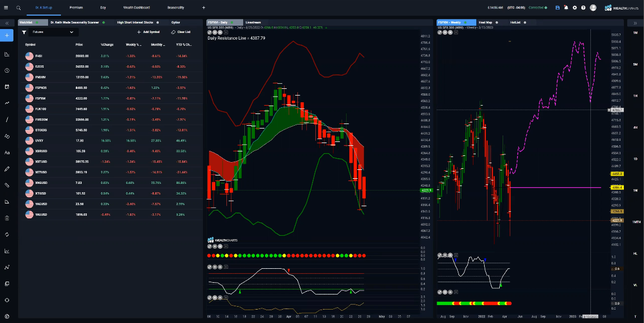Select the angle measurement tool
Screen dimensions: 644x323
pyautogui.click(x=7, y=202)
